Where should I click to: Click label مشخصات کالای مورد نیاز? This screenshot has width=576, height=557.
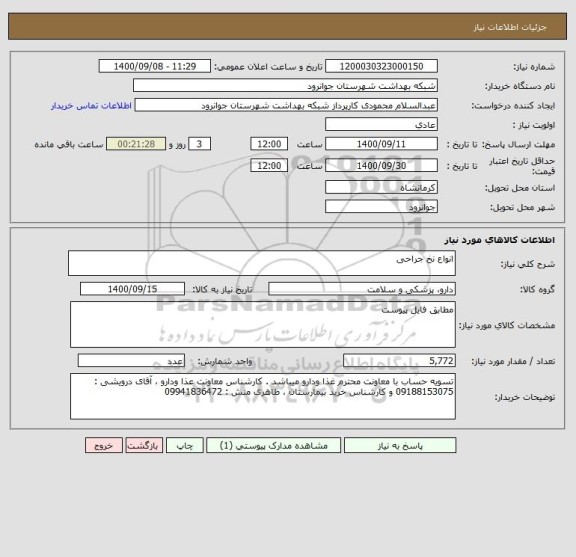pos(507,325)
